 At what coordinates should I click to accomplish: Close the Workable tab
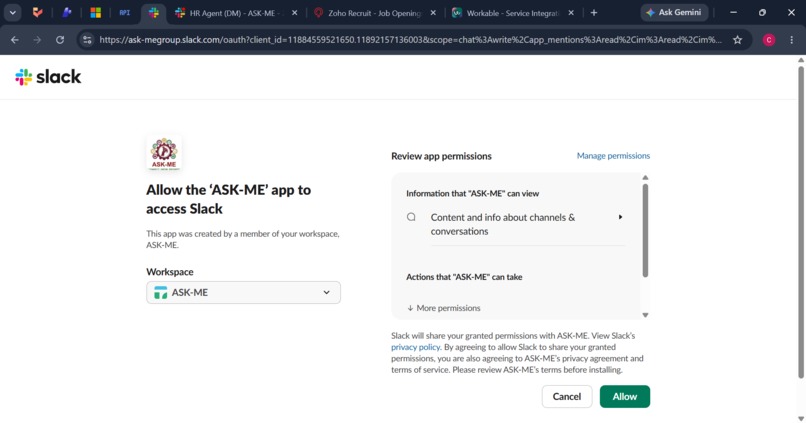571,13
